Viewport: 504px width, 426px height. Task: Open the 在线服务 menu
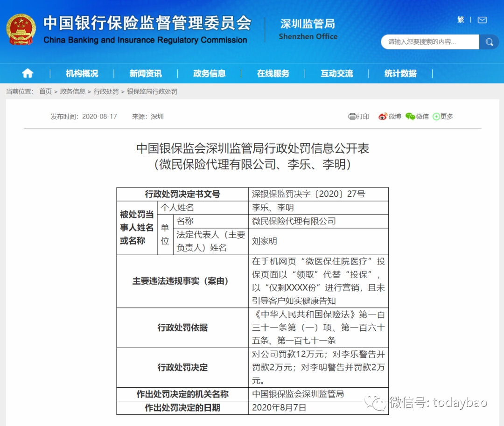pyautogui.click(x=273, y=74)
